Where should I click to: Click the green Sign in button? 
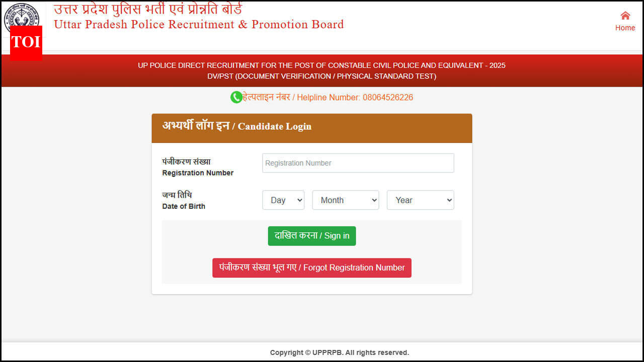click(312, 236)
